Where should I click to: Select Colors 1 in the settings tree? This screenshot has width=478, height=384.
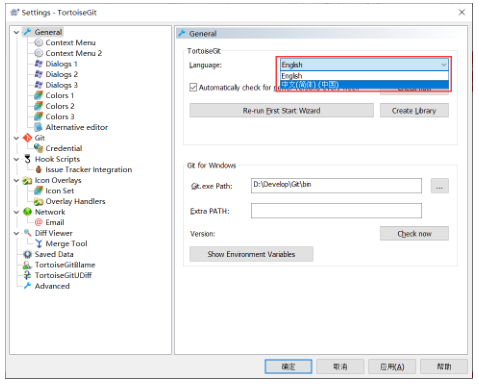[x=60, y=96]
